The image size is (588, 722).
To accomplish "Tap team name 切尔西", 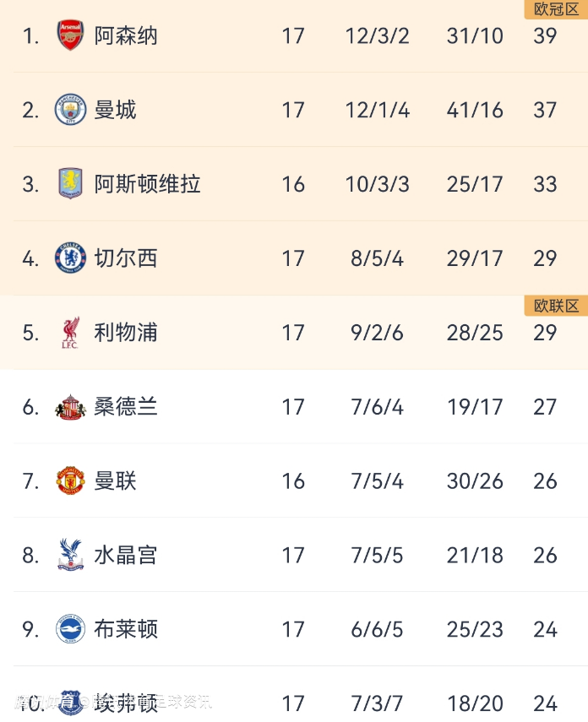I will coord(126,258).
